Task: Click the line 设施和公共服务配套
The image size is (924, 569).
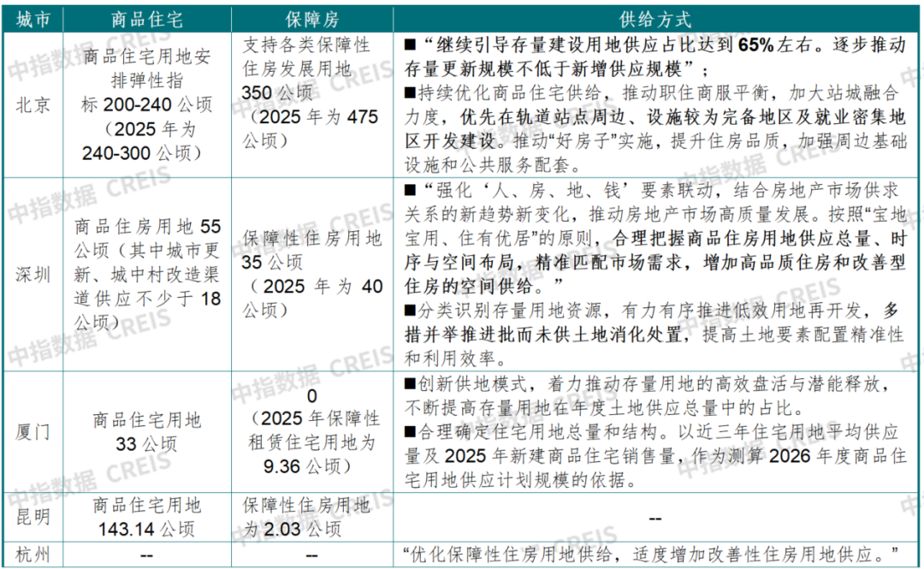Action: 486,165
